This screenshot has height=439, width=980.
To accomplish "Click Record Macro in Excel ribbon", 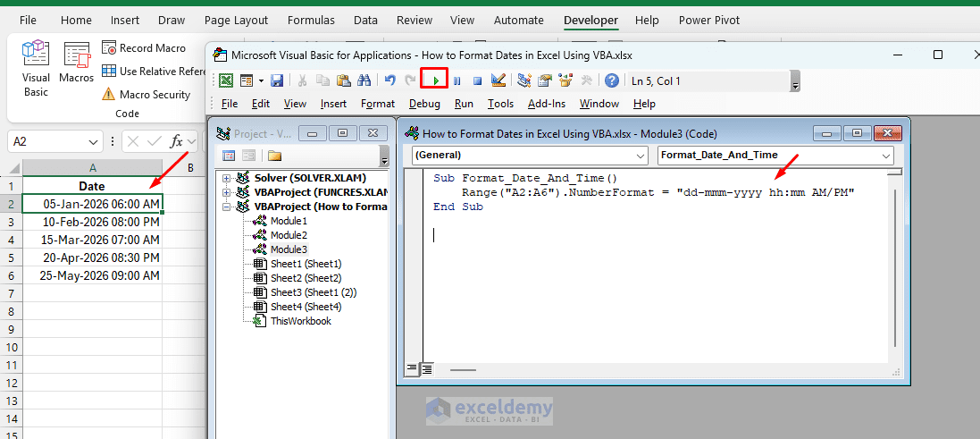I will [144, 48].
